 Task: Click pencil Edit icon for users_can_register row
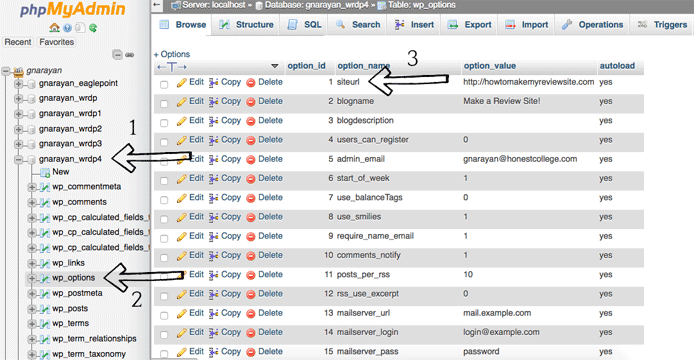(x=181, y=140)
